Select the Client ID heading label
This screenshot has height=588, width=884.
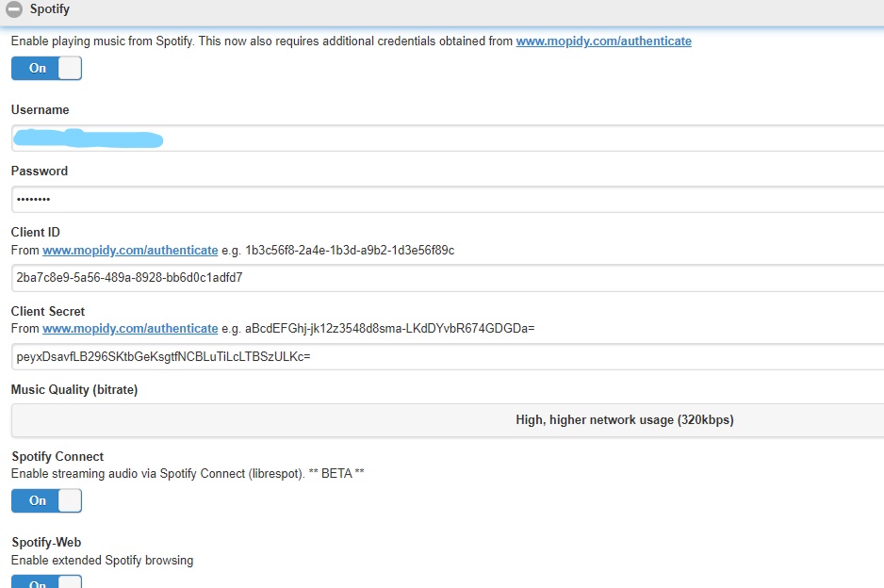click(x=36, y=233)
